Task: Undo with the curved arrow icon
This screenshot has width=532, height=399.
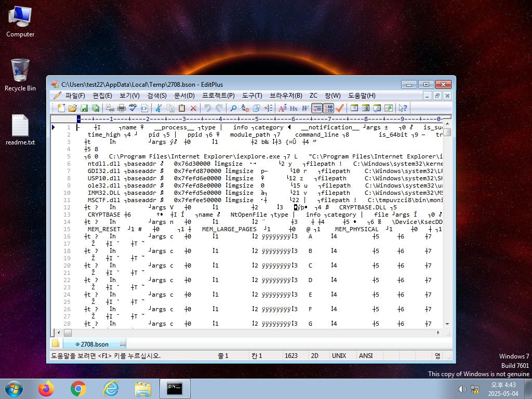Action: [x=208, y=108]
